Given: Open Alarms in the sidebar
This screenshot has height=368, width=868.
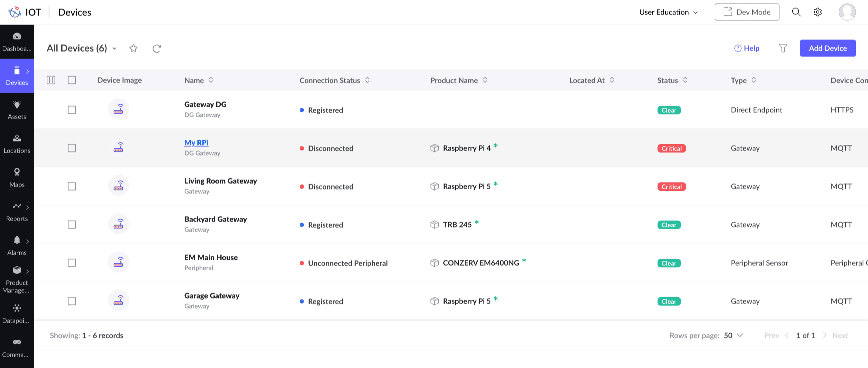Looking at the screenshot, I should tap(17, 246).
